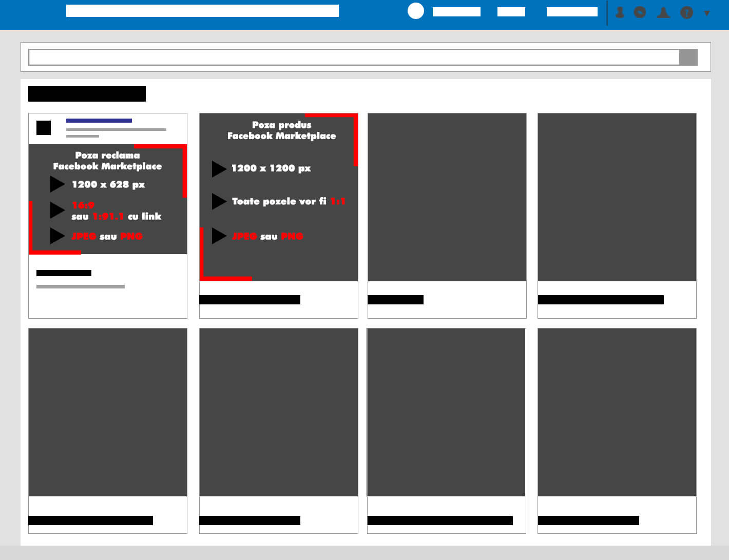Open the 'Poza reclama Facebook Marketplace' ad image
The height and width of the screenshot is (560, 729).
tap(108, 199)
